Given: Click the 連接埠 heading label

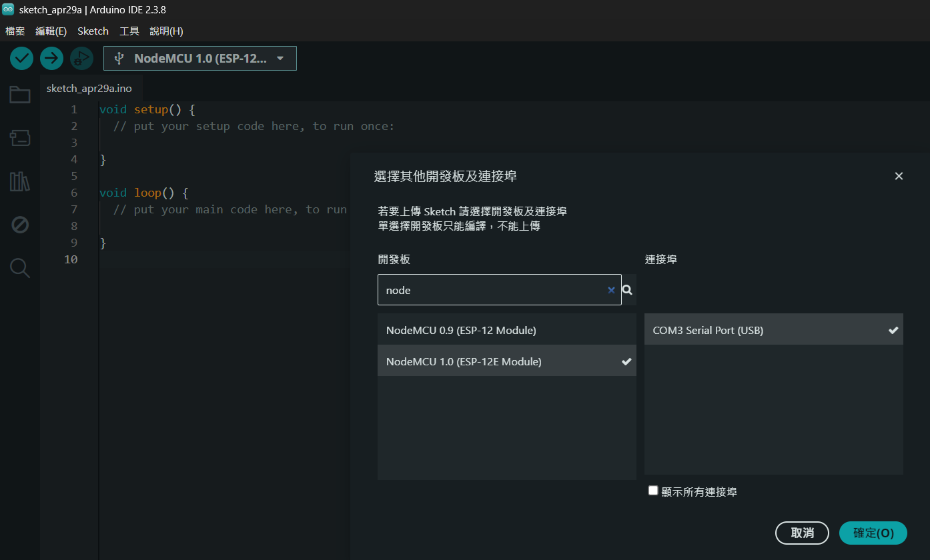Looking at the screenshot, I should click(661, 259).
